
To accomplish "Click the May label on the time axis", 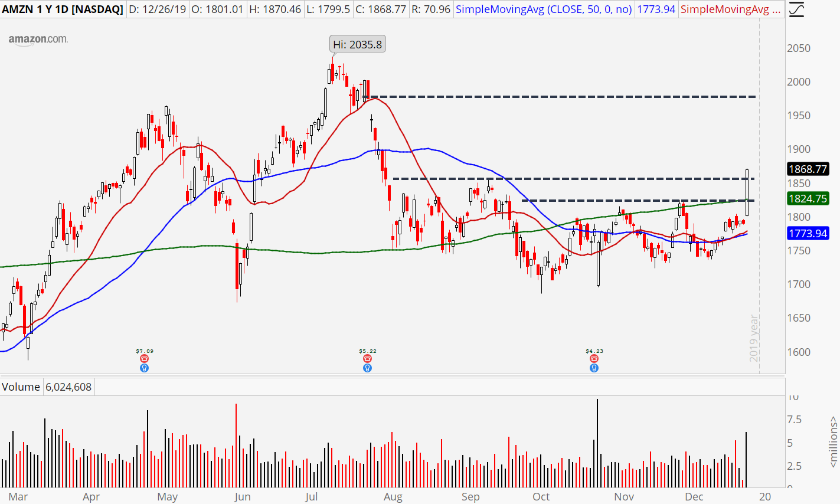I will [168, 497].
